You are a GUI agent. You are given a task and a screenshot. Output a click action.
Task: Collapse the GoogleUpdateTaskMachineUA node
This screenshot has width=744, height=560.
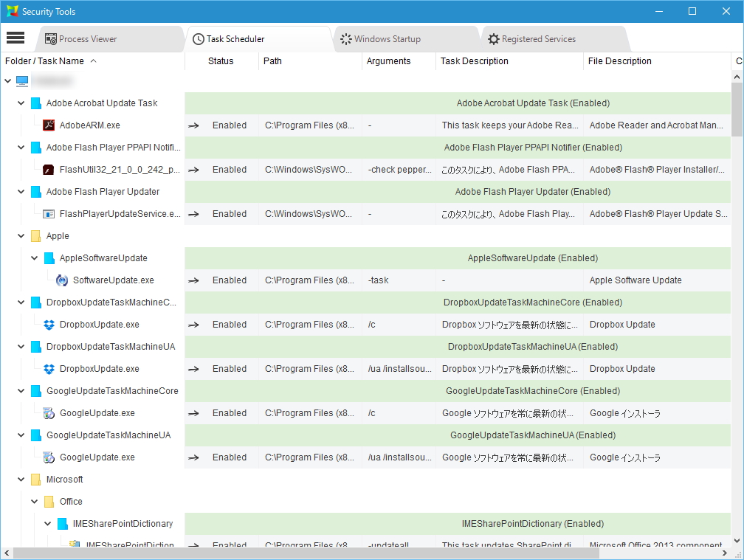click(21, 435)
